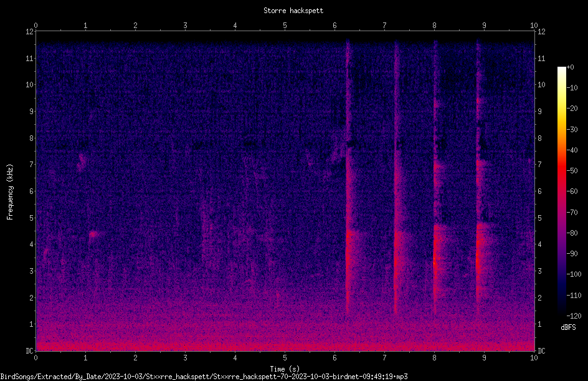Click the '10' tick on the bottom time axis
The width and height of the screenshot is (588, 381).
(534, 358)
